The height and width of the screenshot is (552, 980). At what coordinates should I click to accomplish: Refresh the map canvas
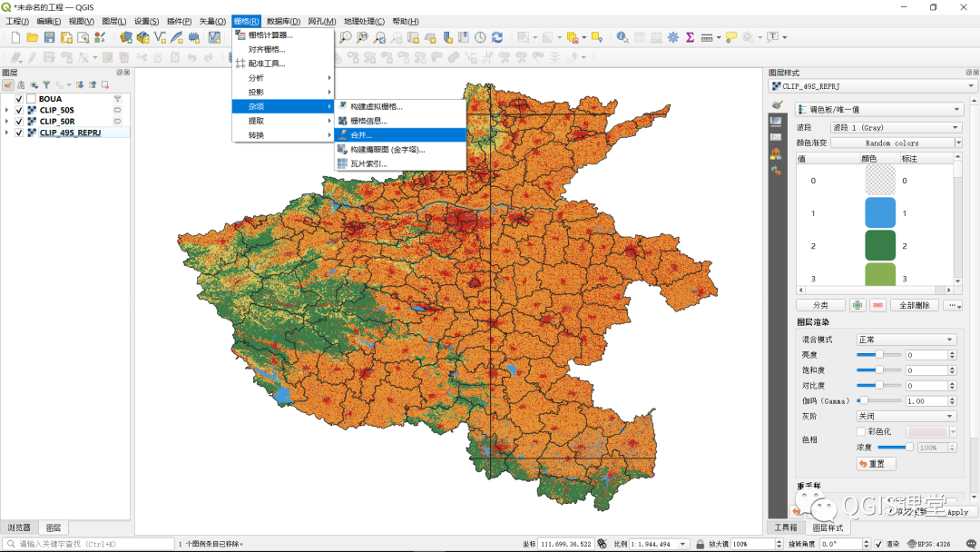point(497,37)
